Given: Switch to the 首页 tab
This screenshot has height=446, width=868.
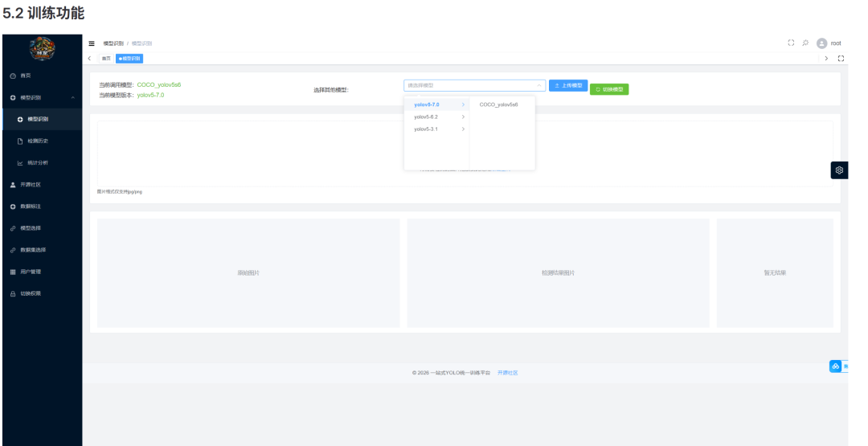Looking at the screenshot, I should 106,58.
